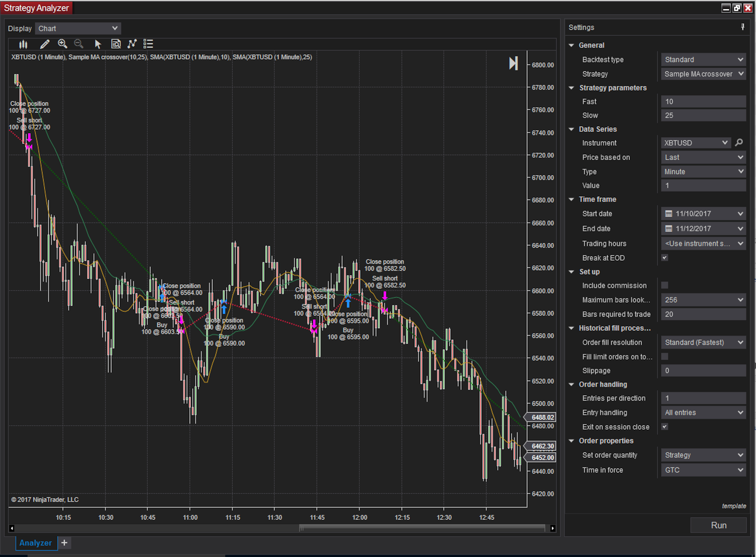Open the indicators icon in chart toolbar
Image resolution: width=756 pixels, height=557 pixels.
[x=132, y=44]
